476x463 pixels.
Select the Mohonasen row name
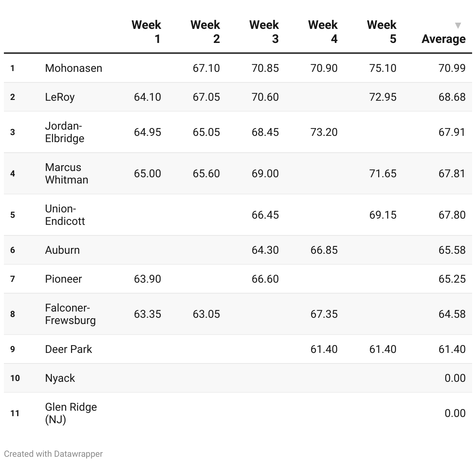coord(74,68)
